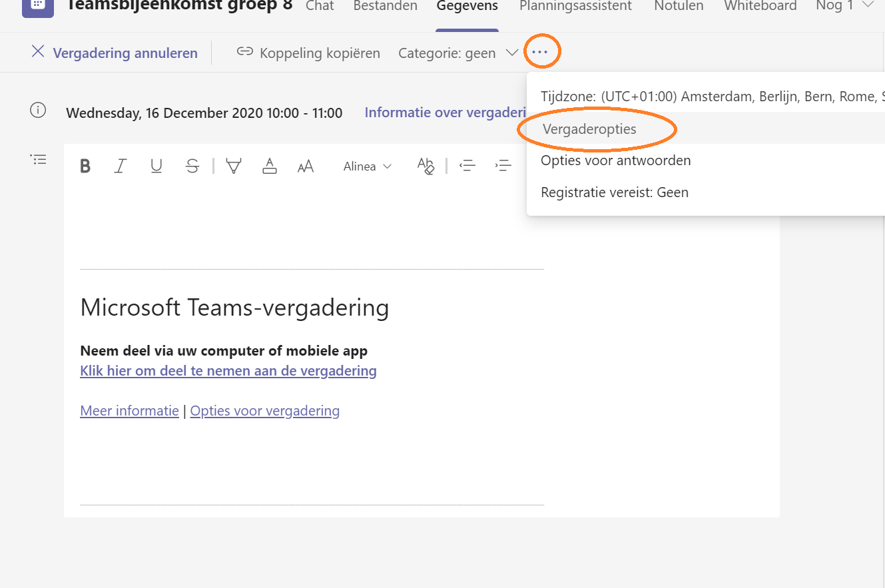Open the Alinea paragraph style dropdown
Image resolution: width=885 pixels, height=588 pixels.
[x=367, y=166]
